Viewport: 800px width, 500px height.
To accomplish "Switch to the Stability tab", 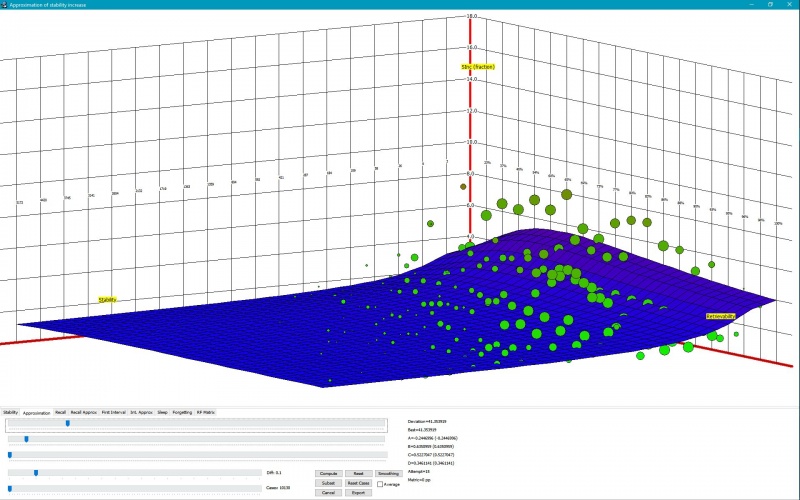I will click(x=10, y=412).
